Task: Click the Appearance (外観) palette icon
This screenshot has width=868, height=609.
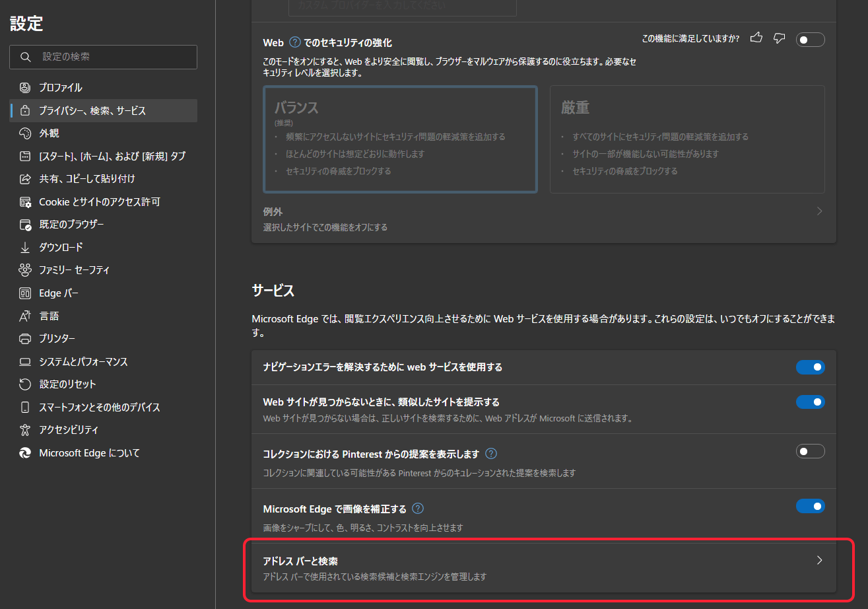Action: tap(25, 133)
